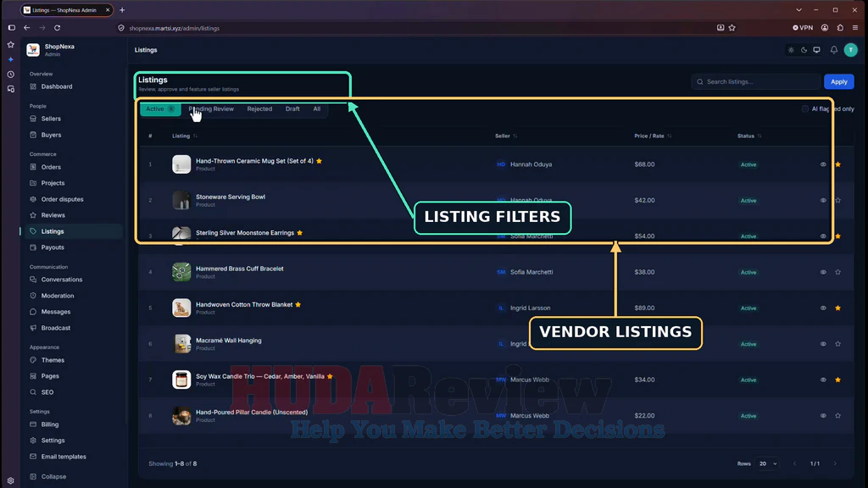Sort table by Seller column
The width and height of the screenshot is (868, 488).
tap(506, 136)
